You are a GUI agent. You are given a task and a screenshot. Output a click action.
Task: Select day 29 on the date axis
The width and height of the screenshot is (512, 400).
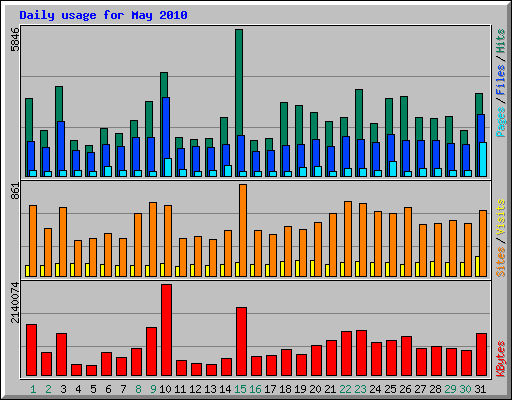(x=450, y=389)
